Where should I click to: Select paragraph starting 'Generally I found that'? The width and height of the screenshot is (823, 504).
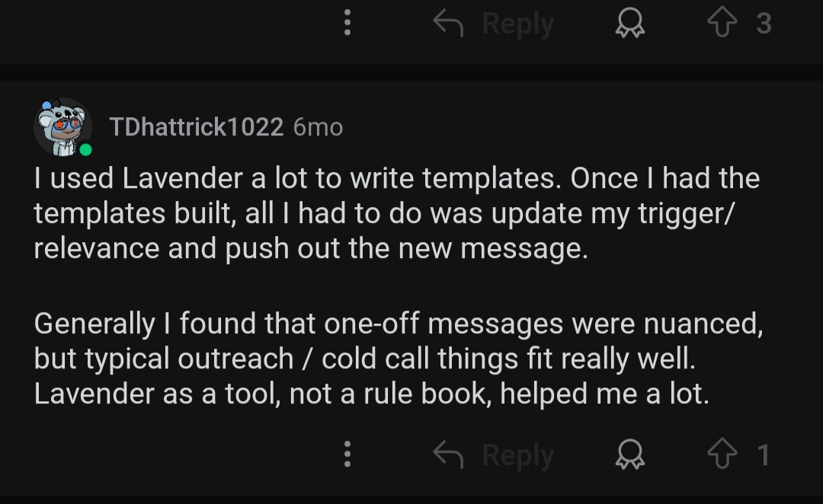point(399,358)
